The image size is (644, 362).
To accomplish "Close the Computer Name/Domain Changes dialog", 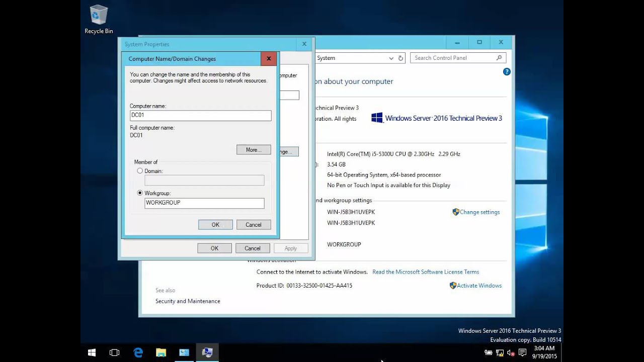I will click(x=269, y=59).
